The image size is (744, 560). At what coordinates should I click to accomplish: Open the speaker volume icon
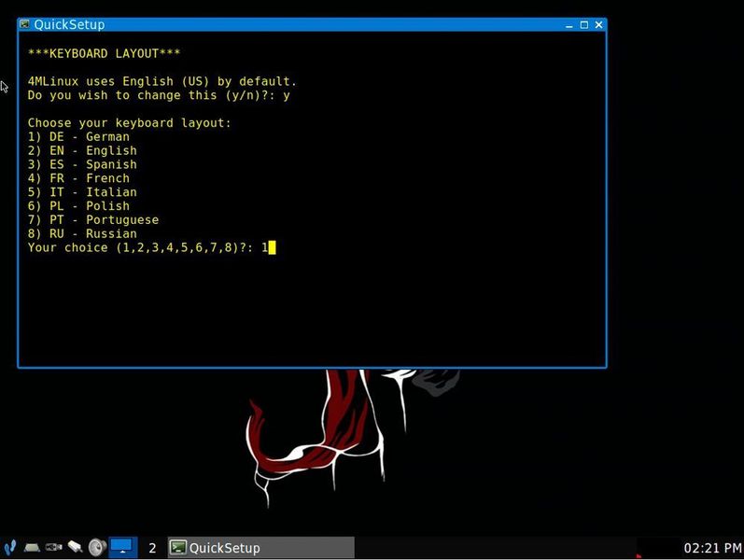pyautogui.click(x=97, y=547)
